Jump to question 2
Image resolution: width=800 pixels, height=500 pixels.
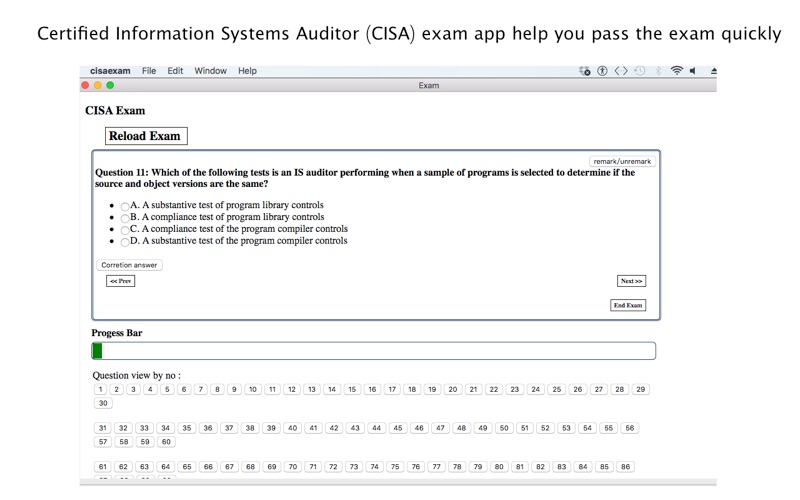tap(117, 389)
